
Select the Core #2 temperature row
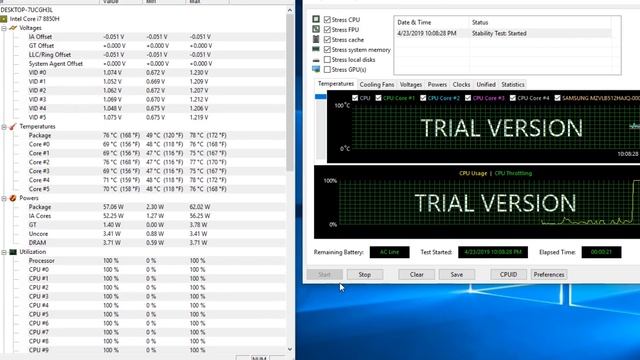143,162
